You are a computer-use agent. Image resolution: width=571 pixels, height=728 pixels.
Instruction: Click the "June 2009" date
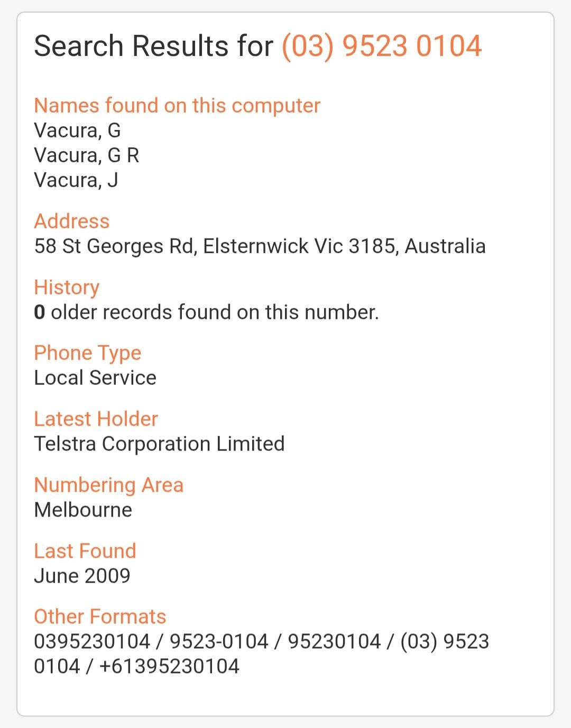[x=82, y=576]
